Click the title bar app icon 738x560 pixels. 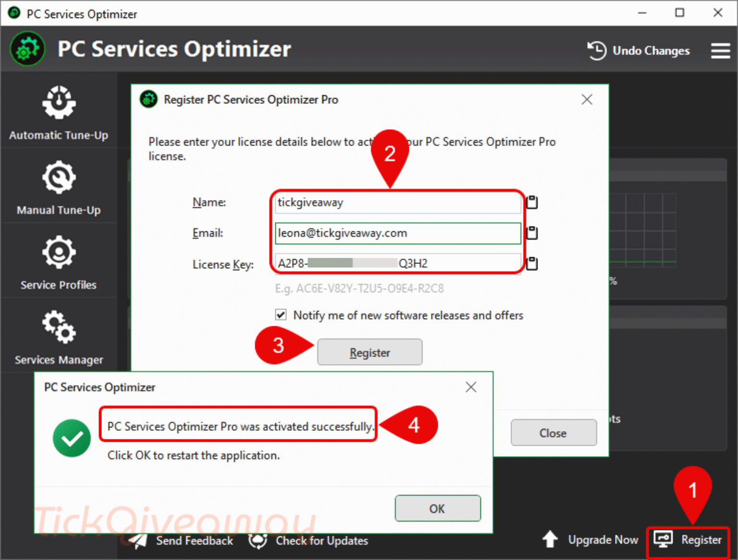point(14,13)
